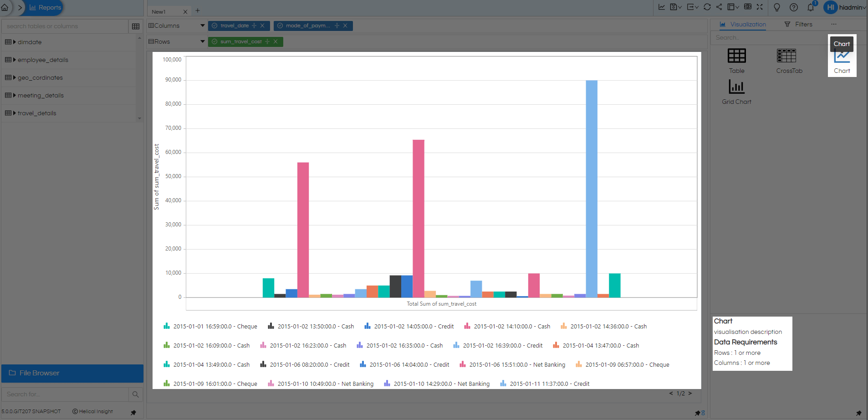Share the current report
868x420 pixels.
coord(719,7)
